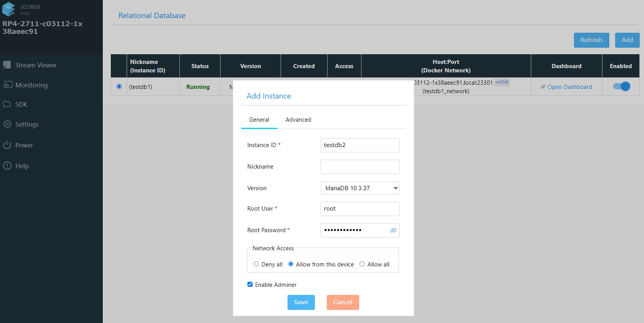The height and width of the screenshot is (323, 644).
Task: Disable the testdb1 Enabled toggle
Action: pos(621,87)
